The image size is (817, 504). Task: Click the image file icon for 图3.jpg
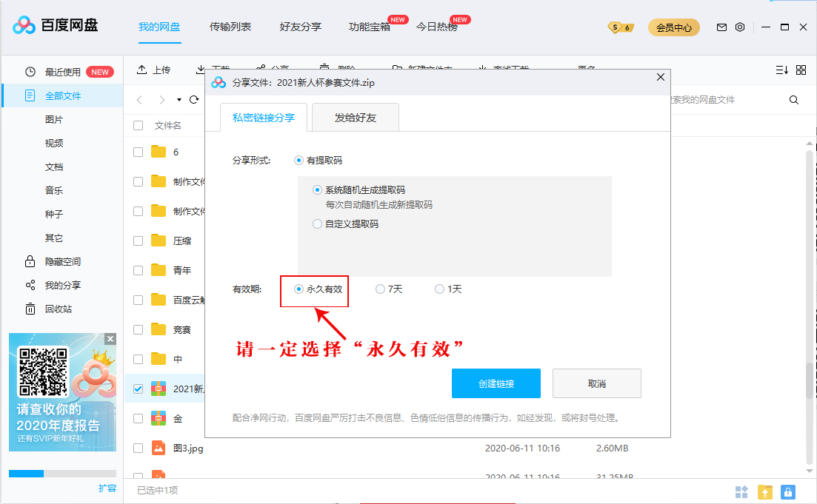tap(159, 448)
